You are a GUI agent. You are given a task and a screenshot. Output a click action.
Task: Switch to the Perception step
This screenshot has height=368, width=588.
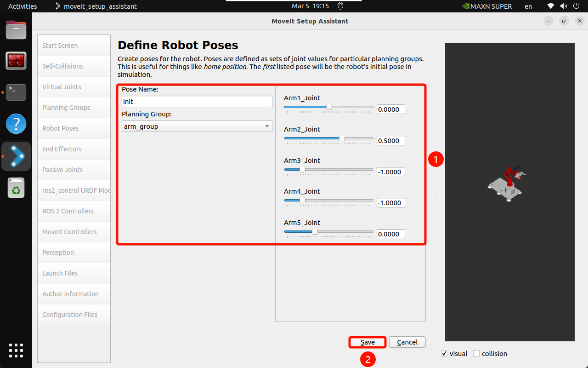tap(74, 253)
